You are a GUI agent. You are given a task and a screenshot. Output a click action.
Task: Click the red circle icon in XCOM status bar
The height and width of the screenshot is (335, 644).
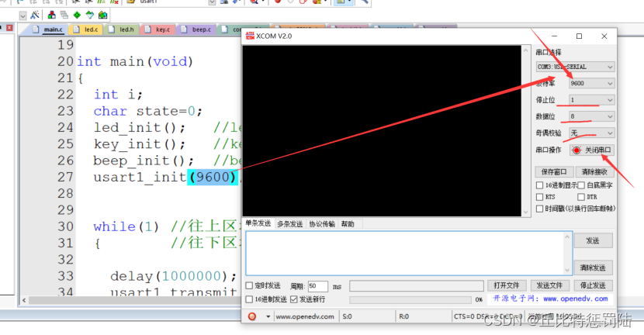pyautogui.click(x=252, y=316)
